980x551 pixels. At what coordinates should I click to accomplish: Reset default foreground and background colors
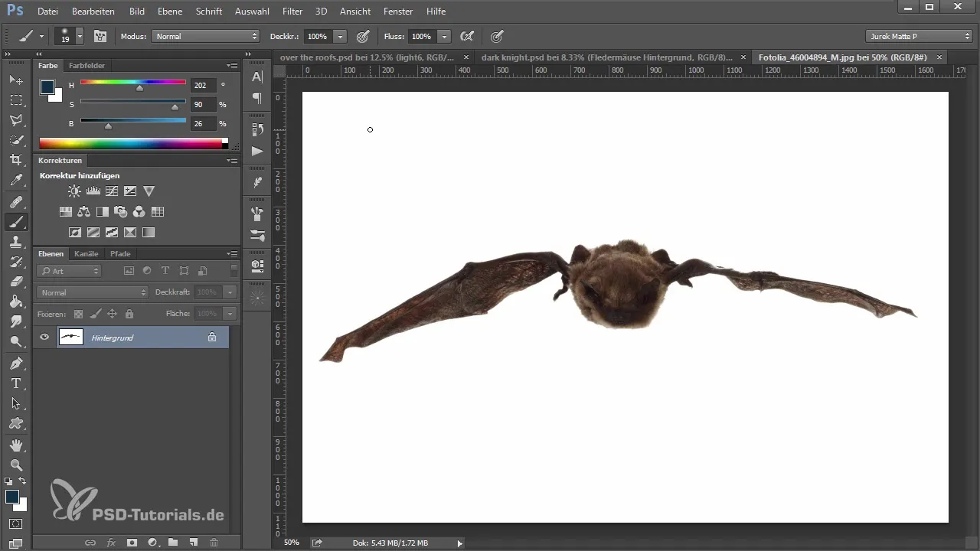pos(8,481)
